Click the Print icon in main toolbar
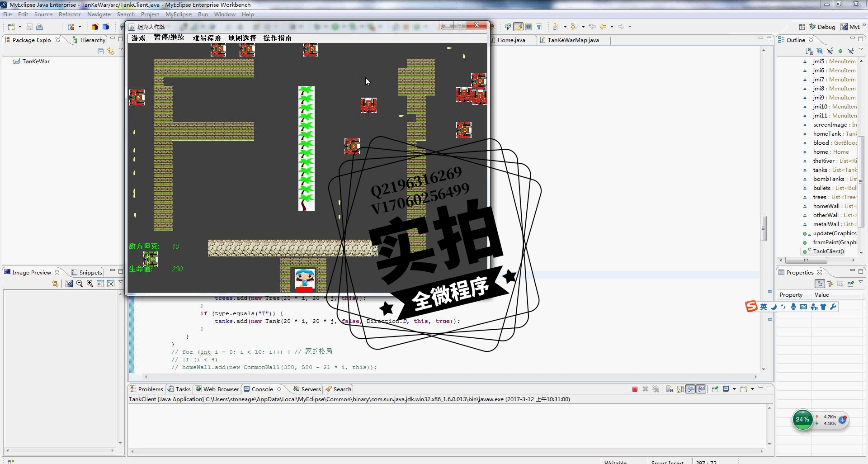The image size is (868, 464). coord(39,27)
